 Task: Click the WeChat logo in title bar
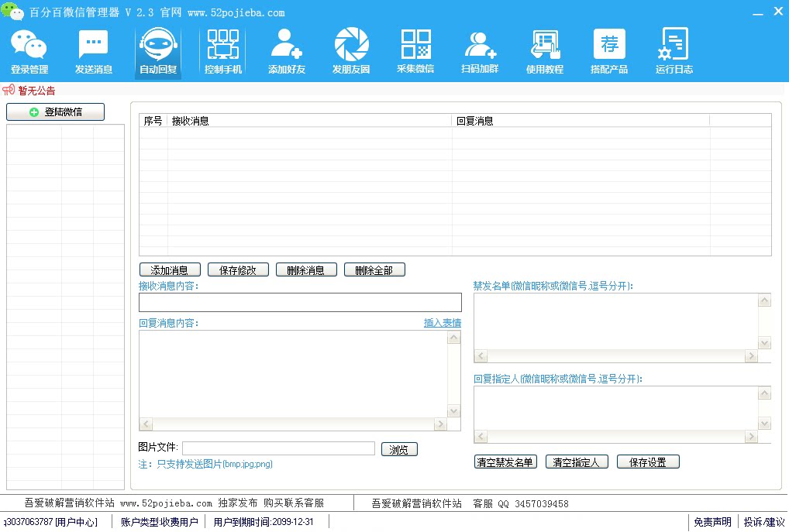coord(12,11)
